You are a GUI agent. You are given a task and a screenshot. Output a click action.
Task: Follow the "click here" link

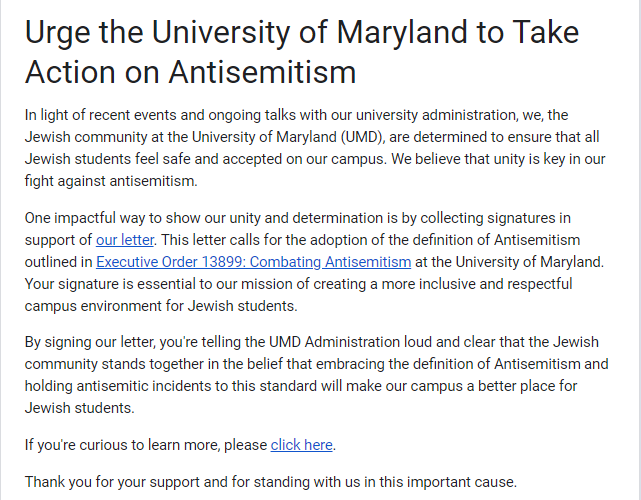tap(301, 445)
